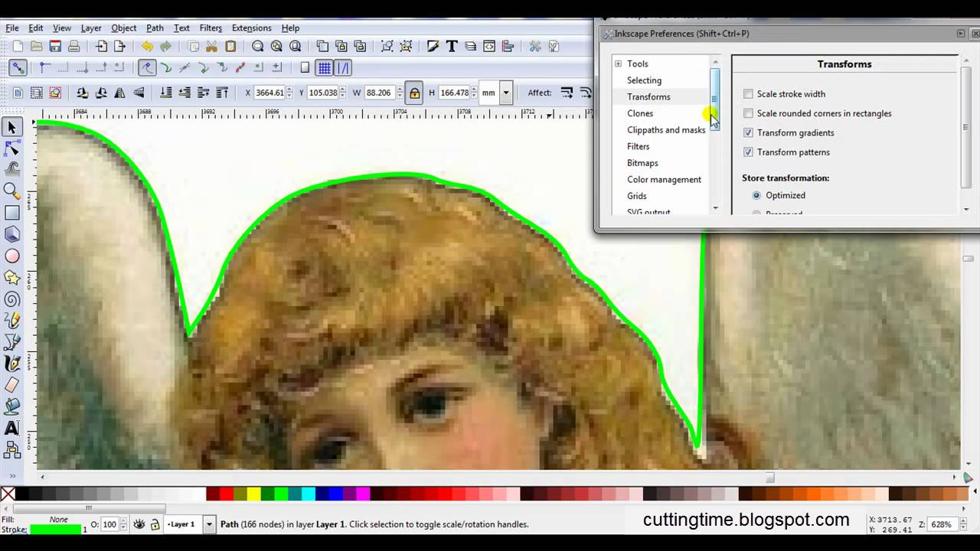Image resolution: width=980 pixels, height=551 pixels.
Task: Select the Node edit tool
Action: [x=12, y=148]
